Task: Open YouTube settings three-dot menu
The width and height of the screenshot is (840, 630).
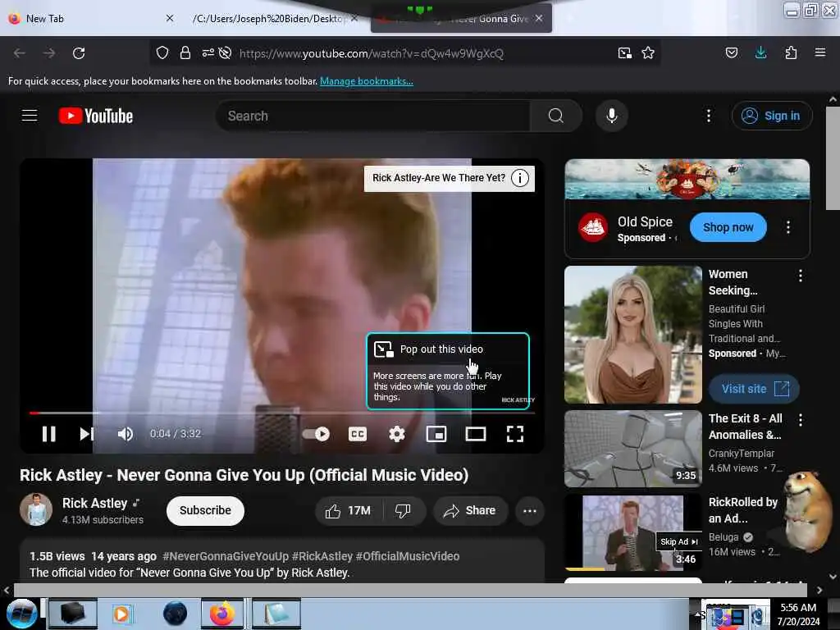Action: (x=708, y=116)
